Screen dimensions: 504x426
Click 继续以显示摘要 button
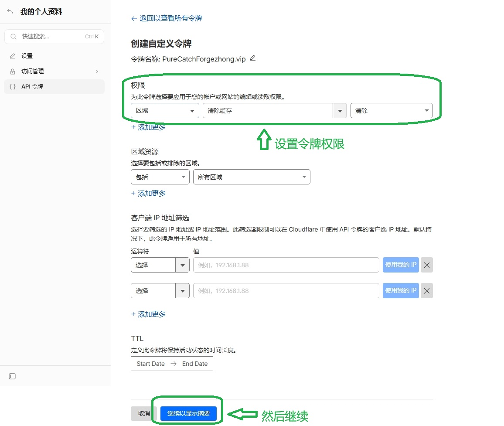[188, 413]
